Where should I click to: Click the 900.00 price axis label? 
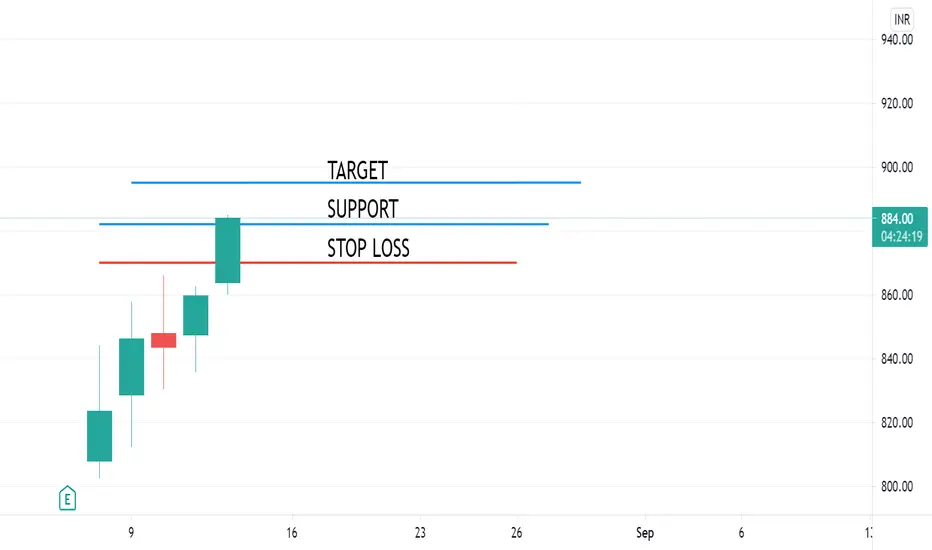(x=897, y=167)
